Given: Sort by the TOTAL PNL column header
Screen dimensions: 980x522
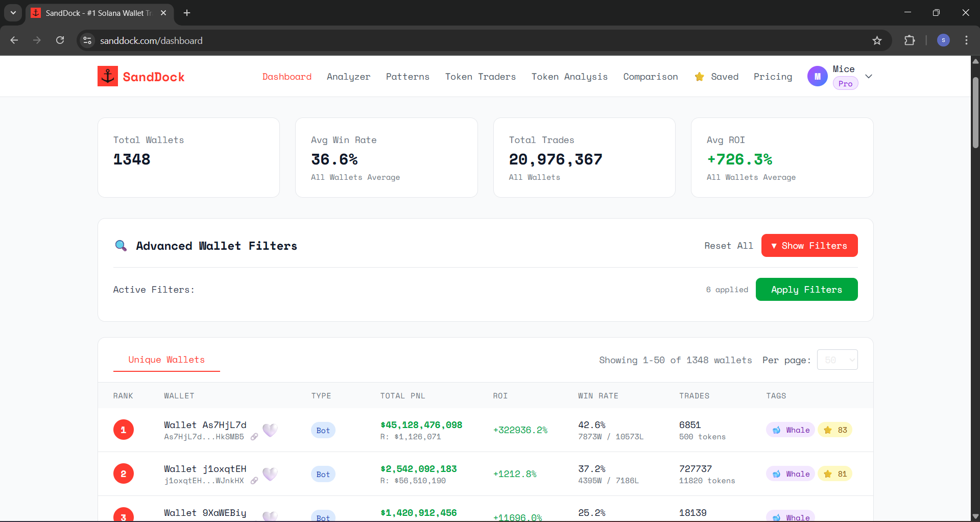Looking at the screenshot, I should click(402, 396).
